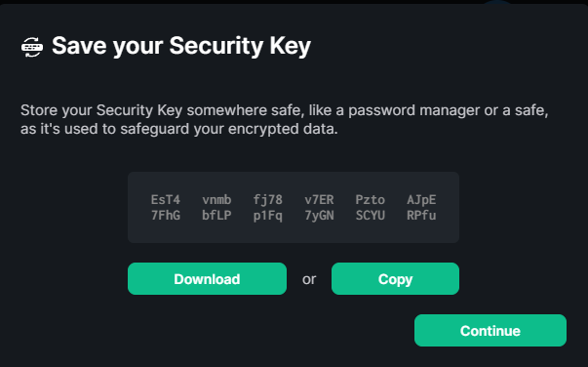Select the EsT4 key segment
588x367 pixels.
166,200
